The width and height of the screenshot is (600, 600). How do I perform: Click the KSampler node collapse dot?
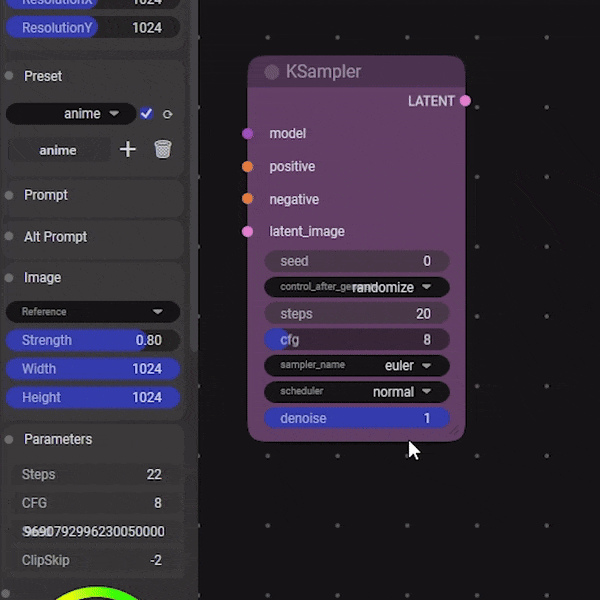tap(272, 72)
